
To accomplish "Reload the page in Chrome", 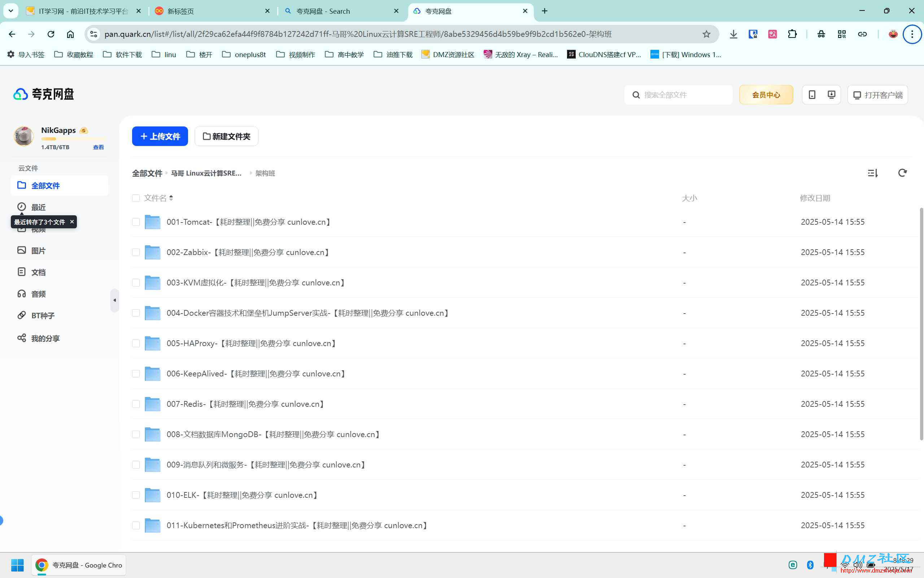I will click(51, 34).
